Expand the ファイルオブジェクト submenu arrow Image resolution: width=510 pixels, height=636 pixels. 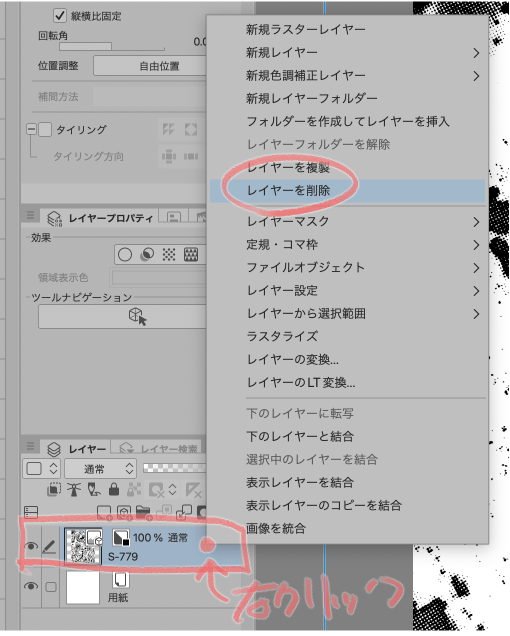pos(476,268)
